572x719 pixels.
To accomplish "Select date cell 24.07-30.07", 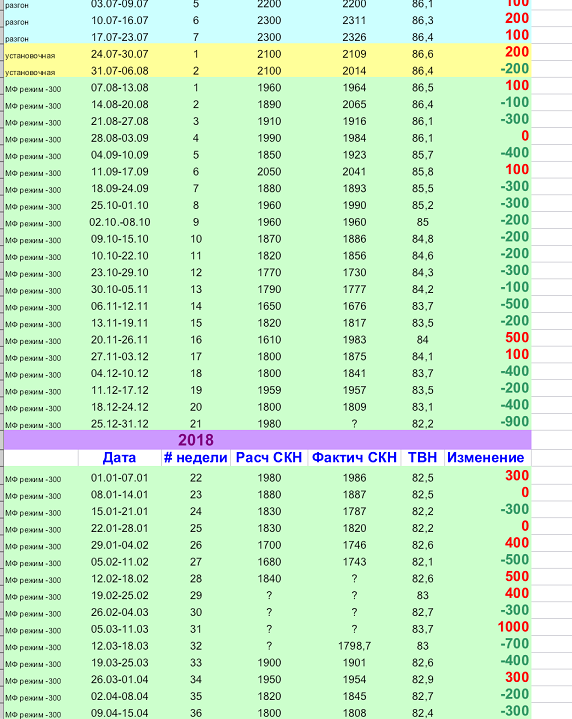I will 119,54.
